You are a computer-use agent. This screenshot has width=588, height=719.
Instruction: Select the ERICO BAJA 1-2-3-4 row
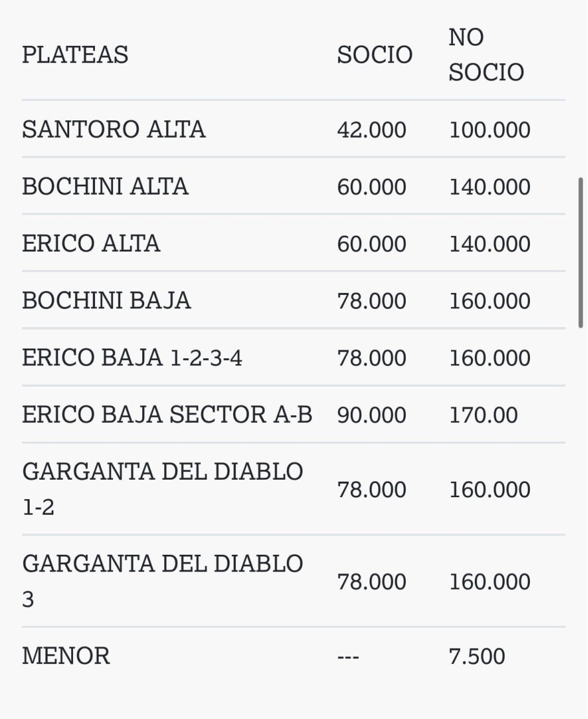[x=132, y=358]
